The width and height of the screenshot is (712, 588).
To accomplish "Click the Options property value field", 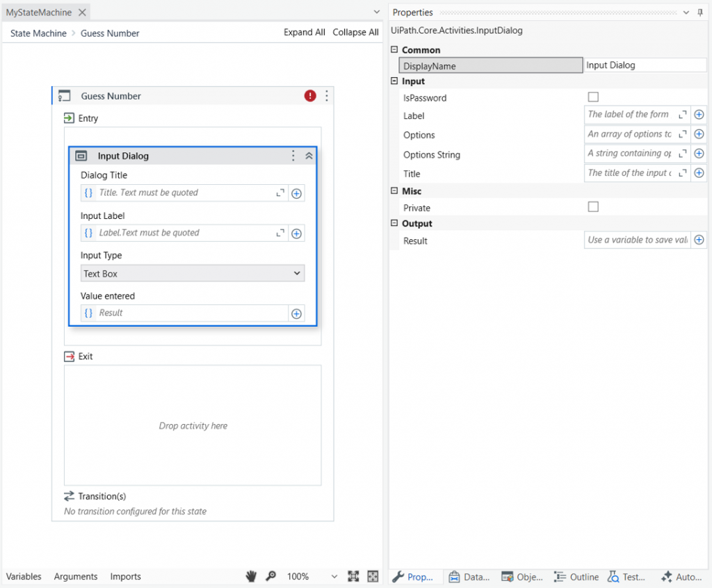I will pos(630,134).
